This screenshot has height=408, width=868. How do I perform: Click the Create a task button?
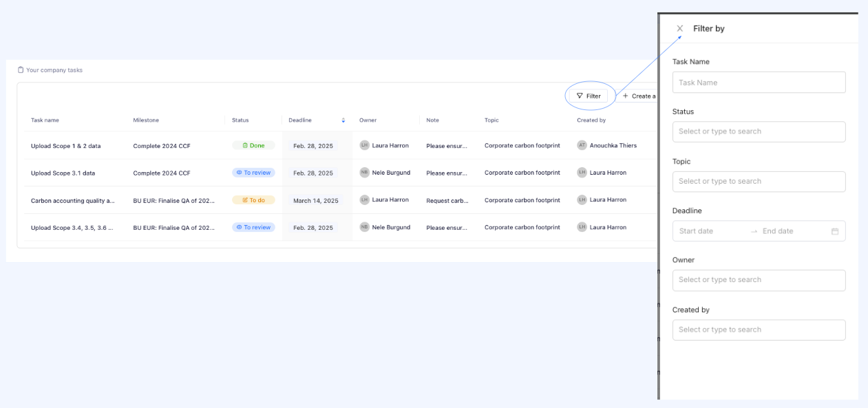coord(639,96)
